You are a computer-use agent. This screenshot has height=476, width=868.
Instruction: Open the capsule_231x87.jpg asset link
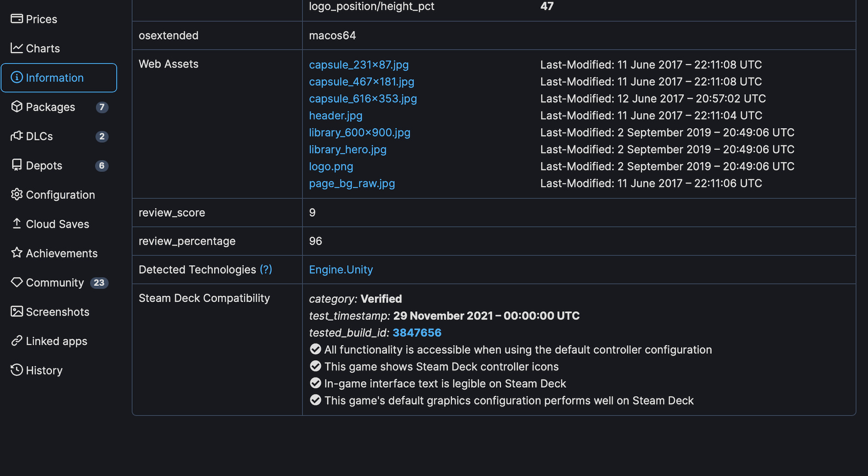pos(359,65)
